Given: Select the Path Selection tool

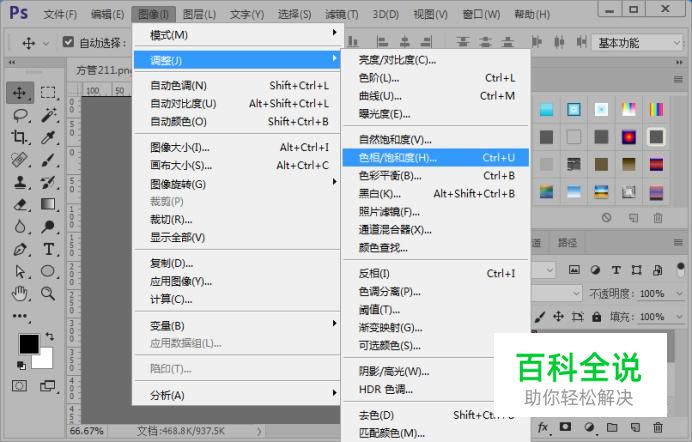Looking at the screenshot, I should pos(20,271).
